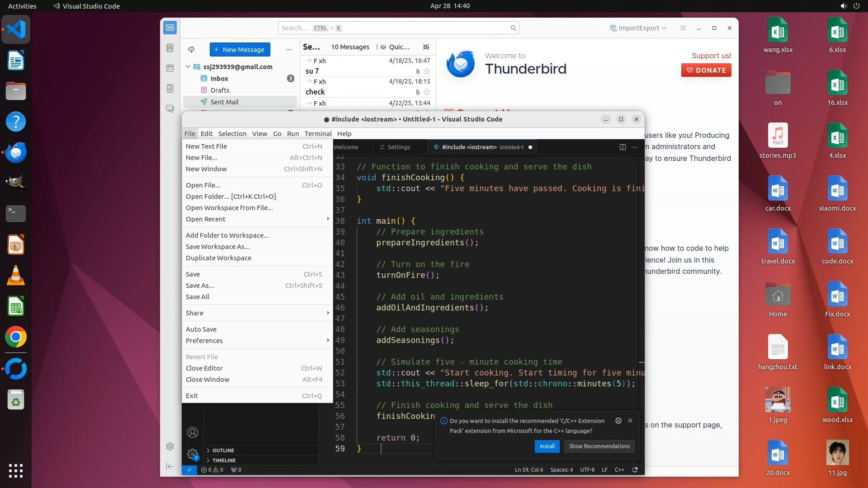
Task: Collapse the ssj293939@gmail.com account tree
Action: click(x=188, y=66)
